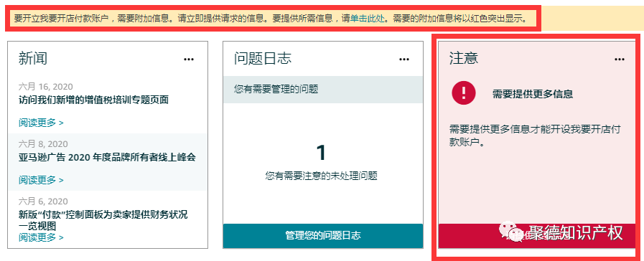Click the 注意 card title
644x261 pixels.
click(x=464, y=58)
